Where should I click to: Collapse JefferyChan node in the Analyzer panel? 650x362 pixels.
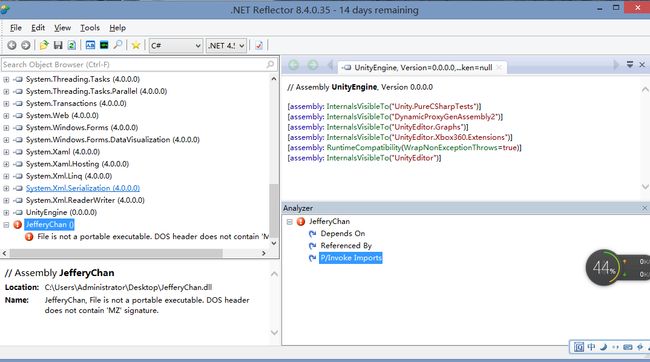(289, 222)
